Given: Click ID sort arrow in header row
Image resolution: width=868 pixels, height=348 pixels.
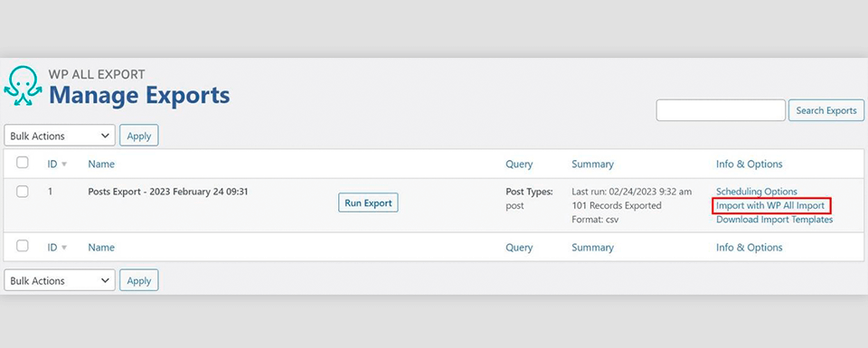Looking at the screenshot, I should 63,165.
